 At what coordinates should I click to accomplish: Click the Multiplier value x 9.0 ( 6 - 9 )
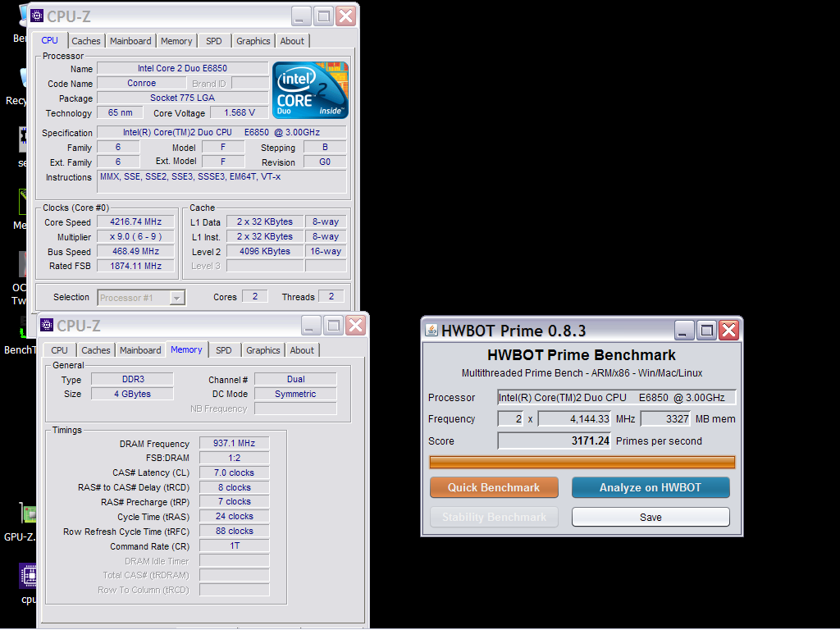click(136, 237)
